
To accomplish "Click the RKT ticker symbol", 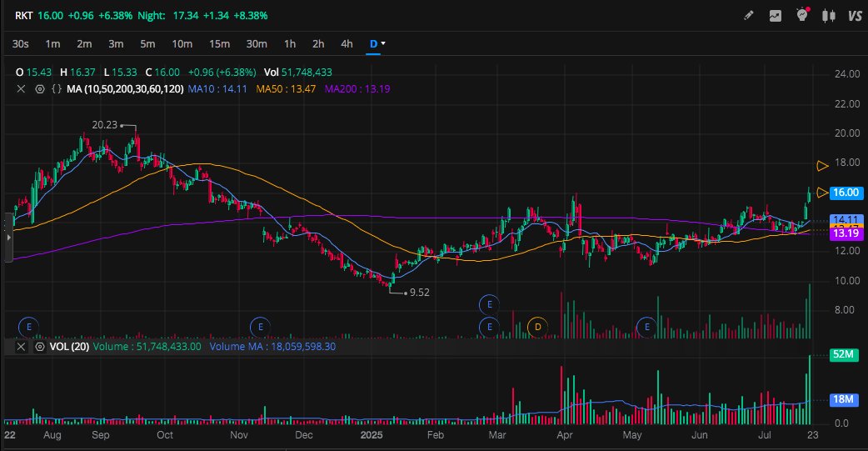I will click(x=24, y=16).
